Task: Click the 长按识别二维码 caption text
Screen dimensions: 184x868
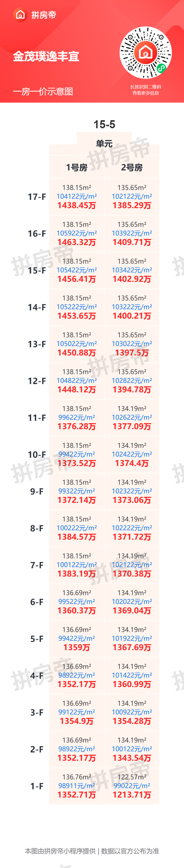Action: click(146, 87)
